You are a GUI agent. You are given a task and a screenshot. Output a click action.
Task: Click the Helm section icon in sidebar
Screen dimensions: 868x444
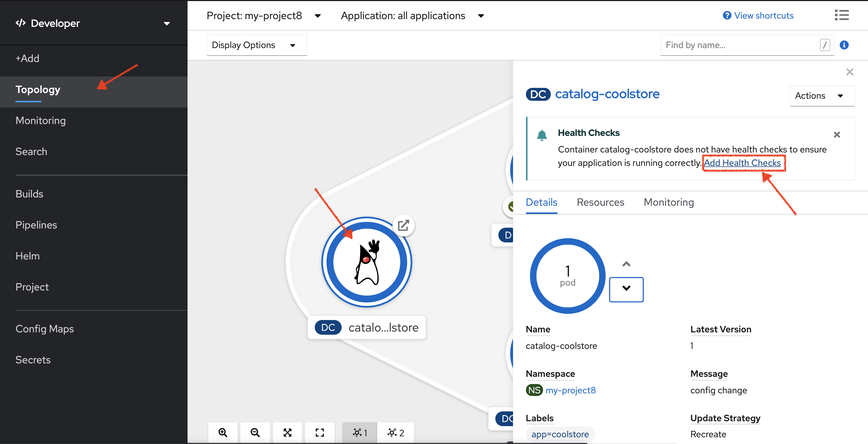27,256
